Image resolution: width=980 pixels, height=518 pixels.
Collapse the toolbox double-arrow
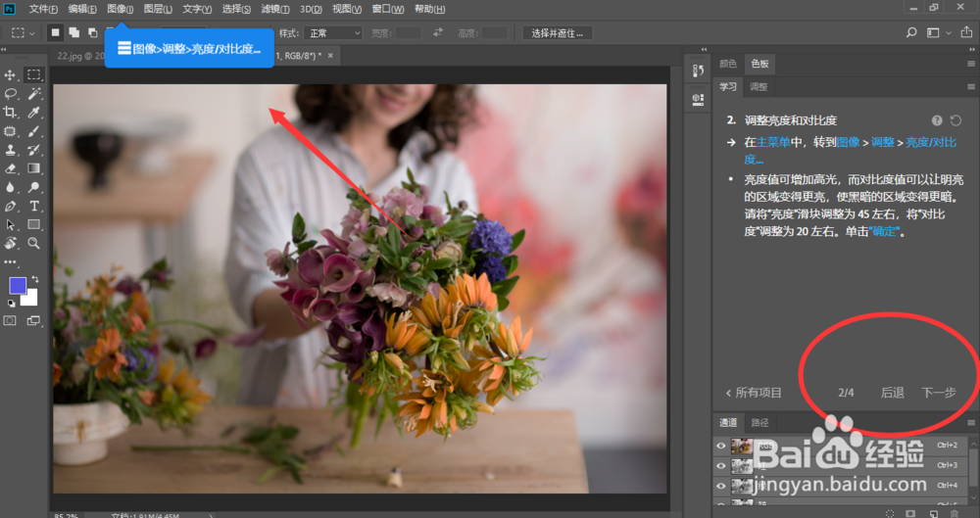tap(4, 49)
